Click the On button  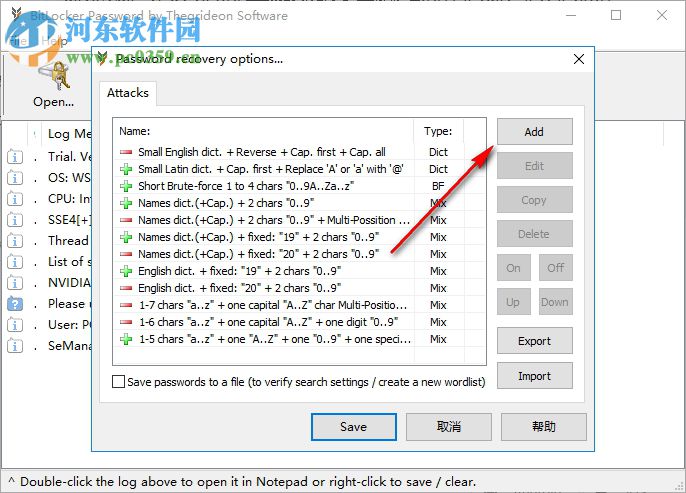click(x=514, y=268)
